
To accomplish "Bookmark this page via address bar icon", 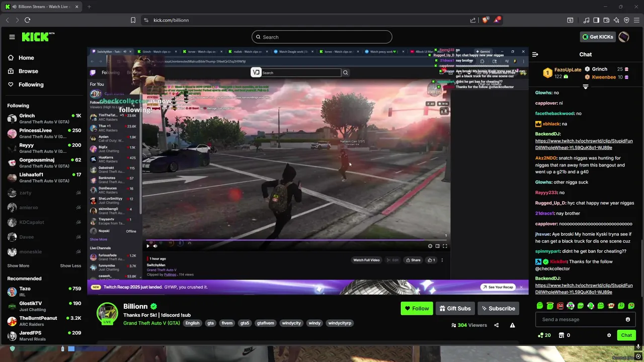I will pos(133,20).
